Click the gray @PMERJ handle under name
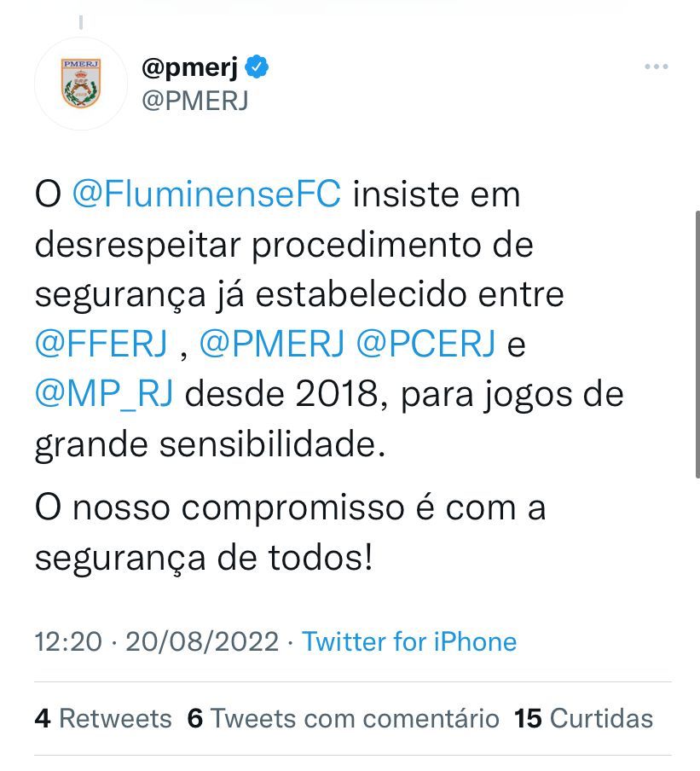This screenshot has height=771, width=700. pos(194,101)
